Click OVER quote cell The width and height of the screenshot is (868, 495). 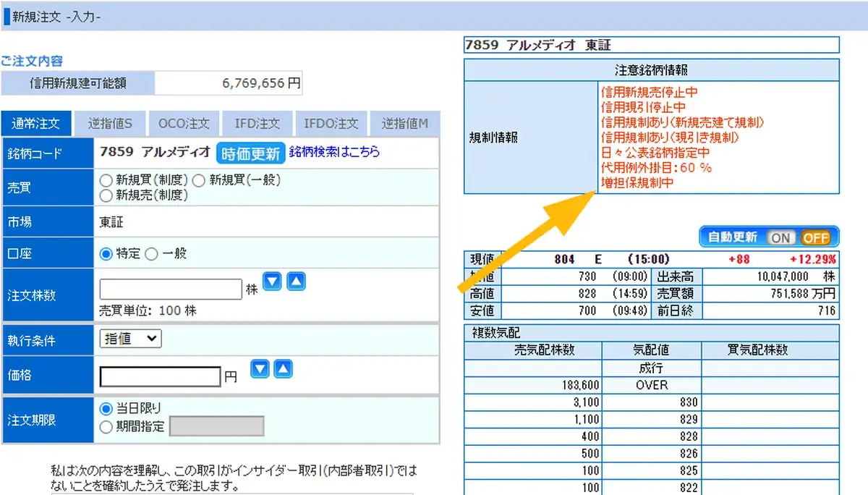pyautogui.click(x=652, y=385)
